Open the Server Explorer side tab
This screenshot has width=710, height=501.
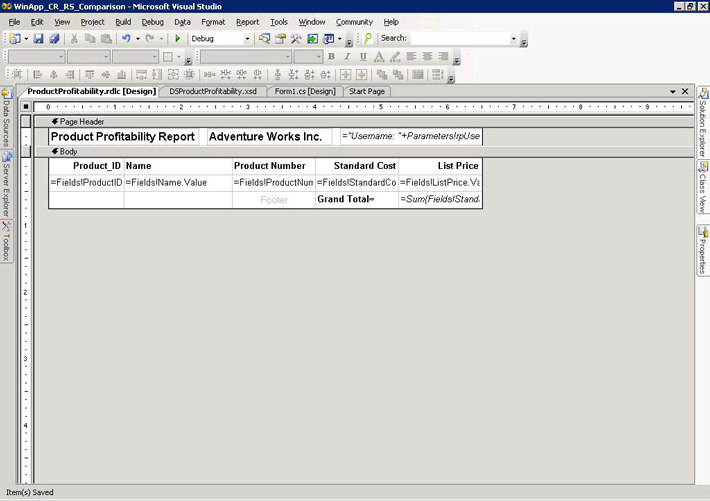pyautogui.click(x=6, y=185)
